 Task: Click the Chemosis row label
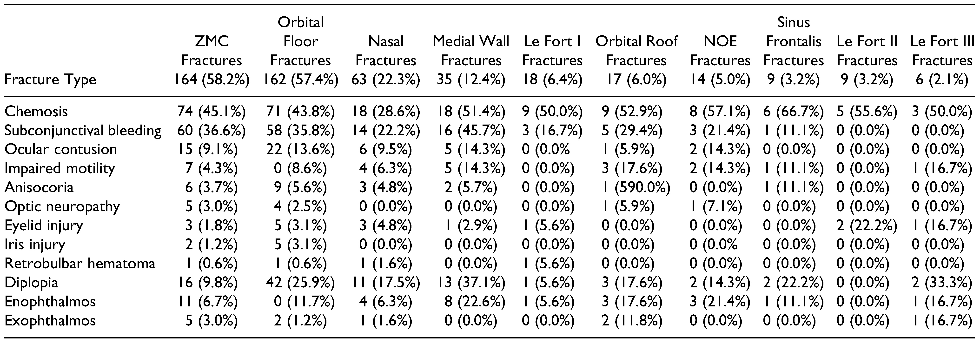36,112
